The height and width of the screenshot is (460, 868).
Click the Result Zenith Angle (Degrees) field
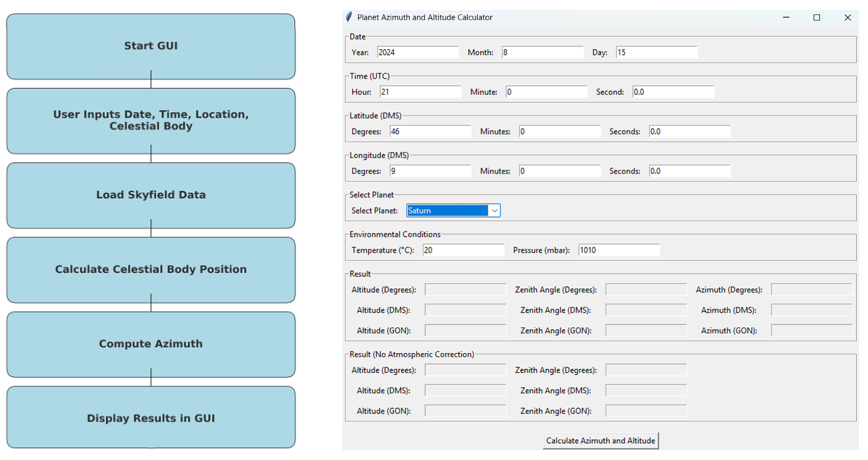click(646, 289)
